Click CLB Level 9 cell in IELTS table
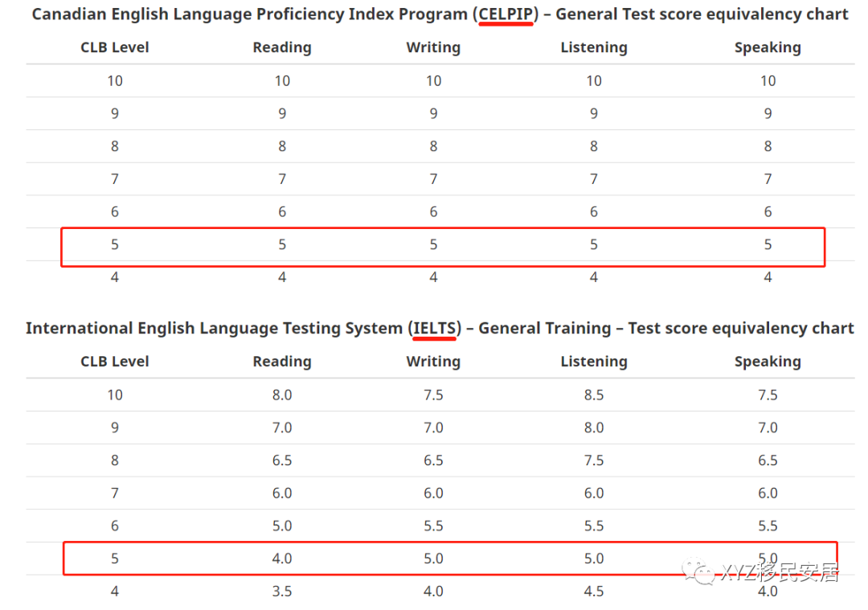Screen dimensions: 868x610 click(115, 428)
